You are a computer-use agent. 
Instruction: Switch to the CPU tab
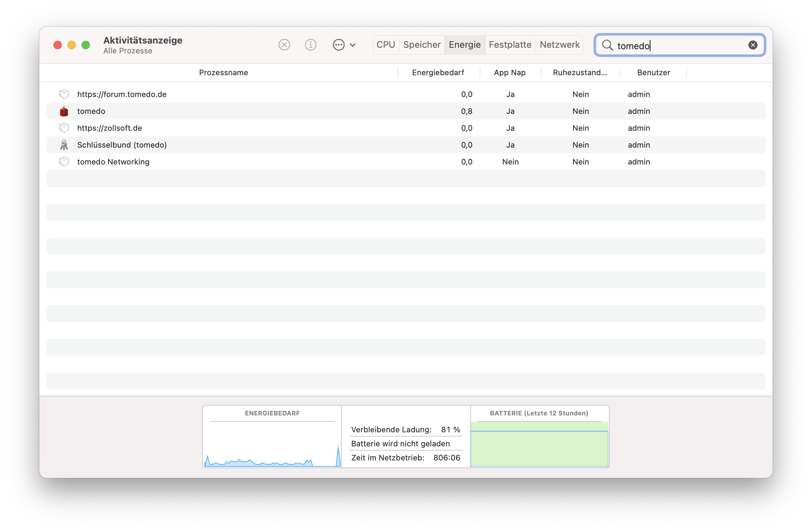386,45
